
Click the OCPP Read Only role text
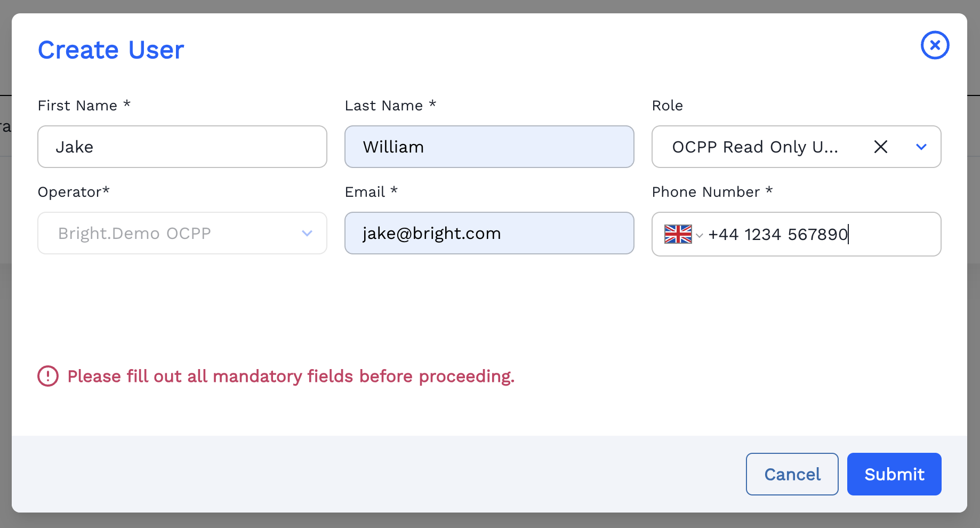pyautogui.click(x=754, y=147)
